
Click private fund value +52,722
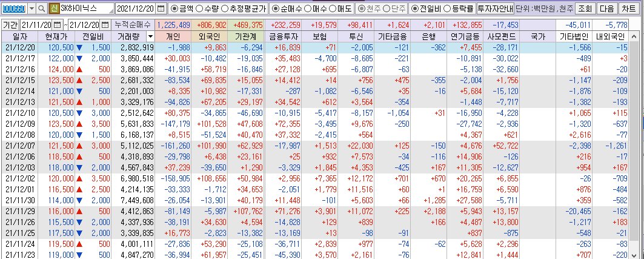click(x=502, y=145)
